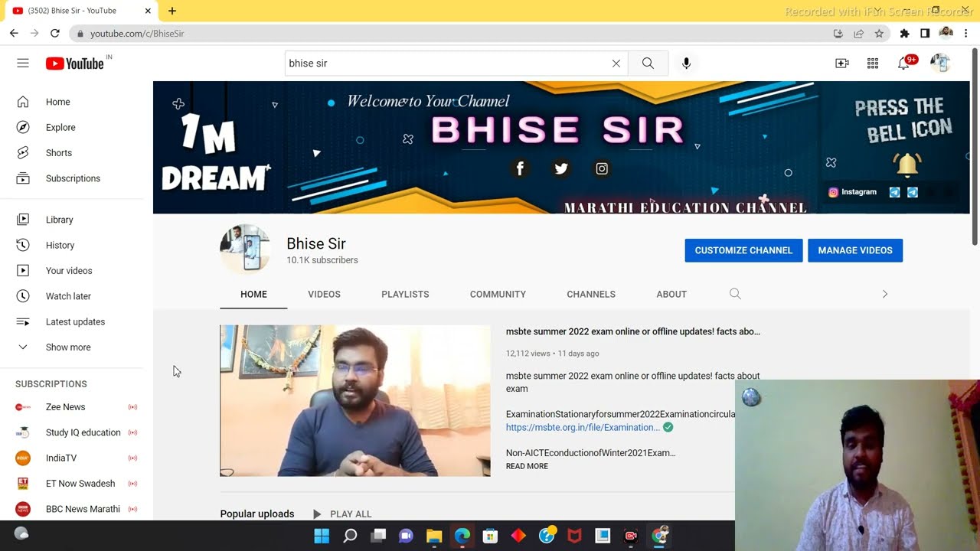Screen dimensions: 980x551
Task: Close the Bhise Sir YouTube tab
Action: (x=148, y=11)
